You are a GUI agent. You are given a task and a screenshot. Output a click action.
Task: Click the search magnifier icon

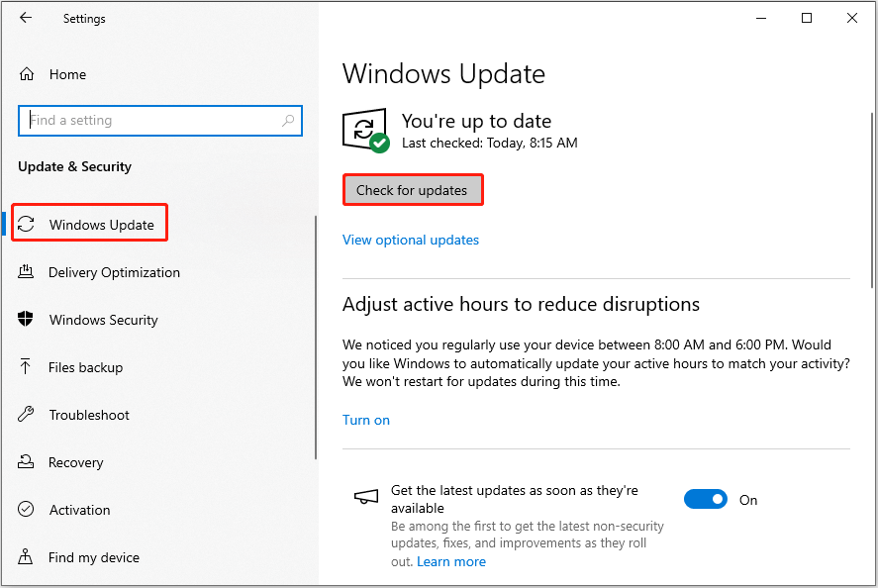[x=288, y=121]
